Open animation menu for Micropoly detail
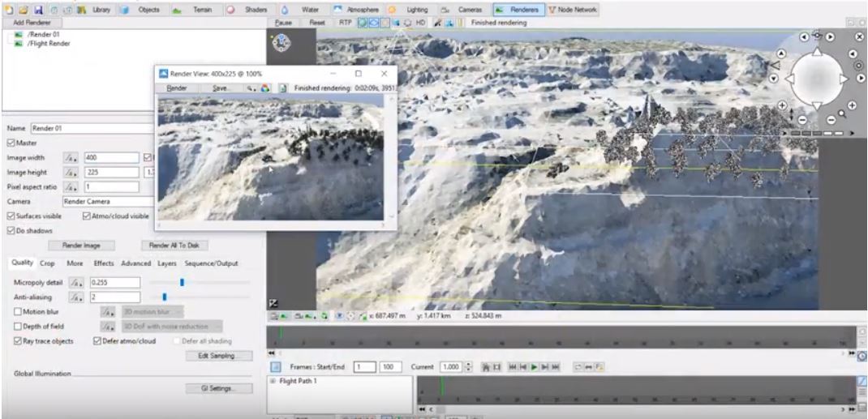The width and height of the screenshot is (868, 419). click(76, 283)
